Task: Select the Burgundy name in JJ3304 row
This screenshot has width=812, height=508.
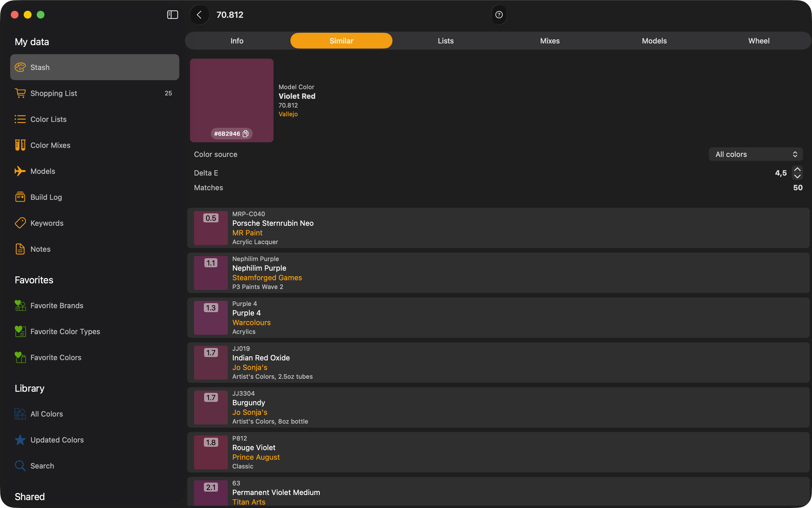Action: (x=249, y=402)
